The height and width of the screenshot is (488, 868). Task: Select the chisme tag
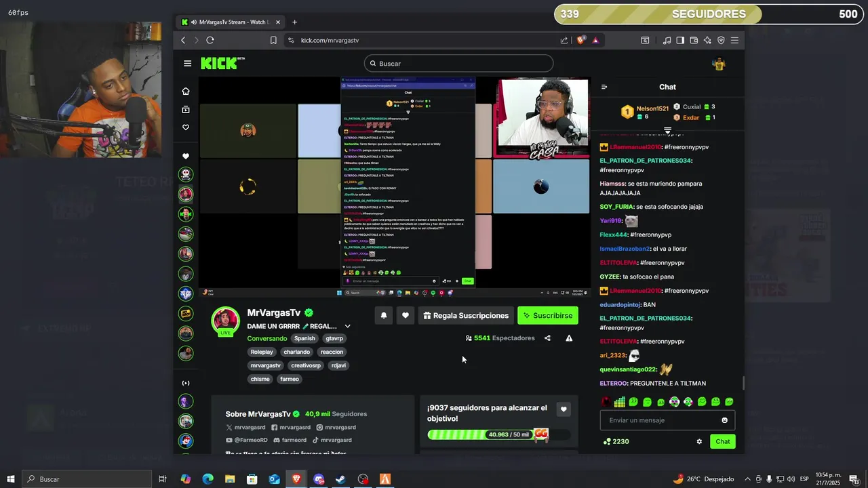pyautogui.click(x=260, y=379)
